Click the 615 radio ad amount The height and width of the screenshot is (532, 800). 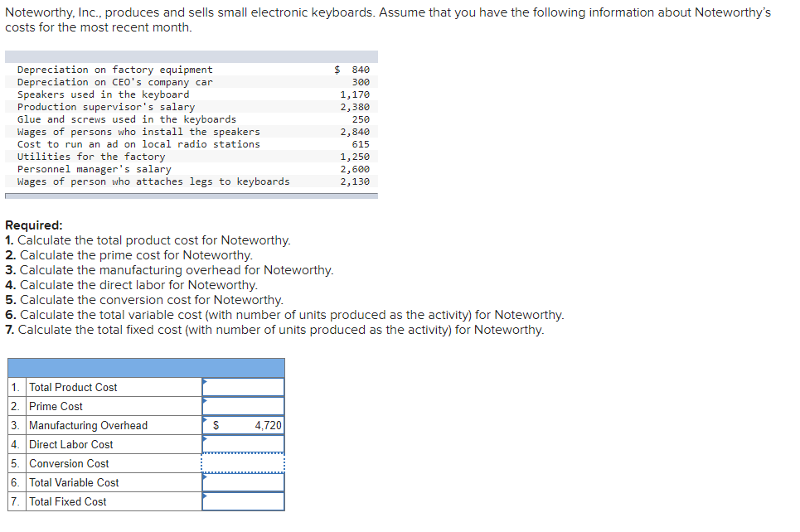tap(361, 144)
